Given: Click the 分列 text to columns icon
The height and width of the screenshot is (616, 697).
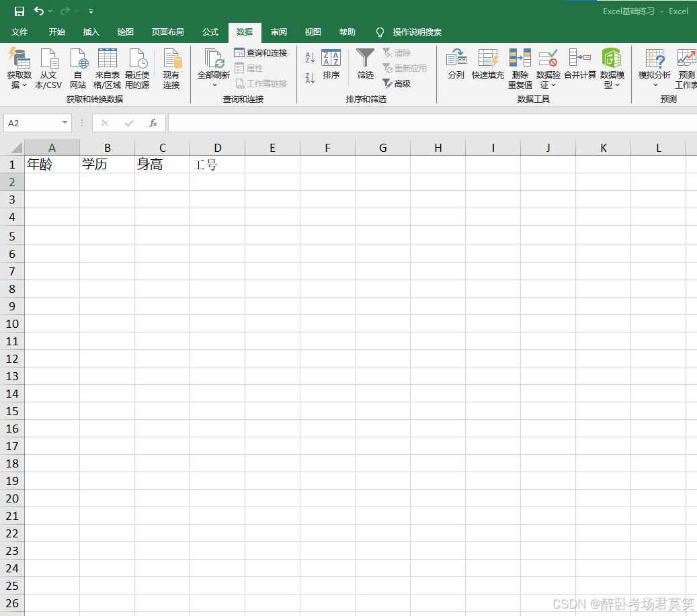Looking at the screenshot, I should pyautogui.click(x=456, y=64).
